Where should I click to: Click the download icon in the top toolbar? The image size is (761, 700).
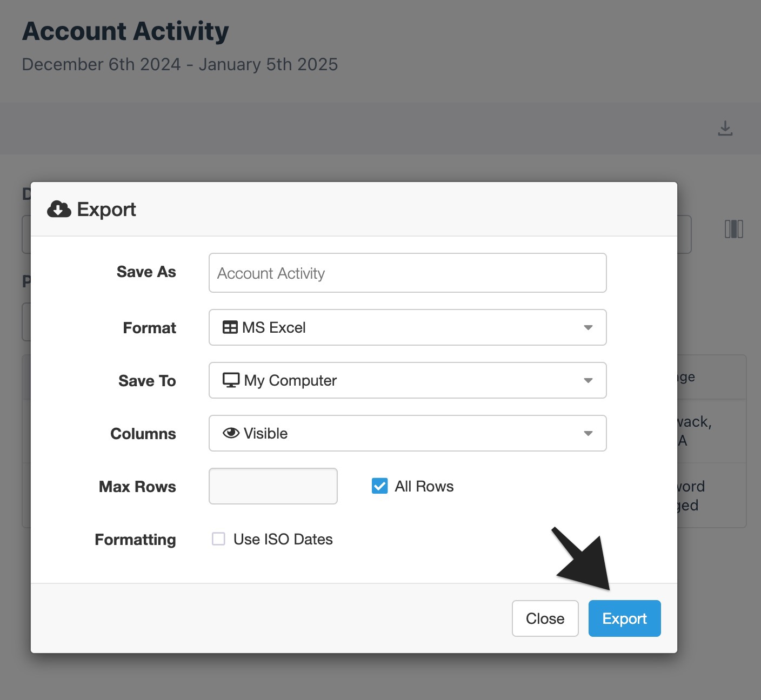(725, 129)
